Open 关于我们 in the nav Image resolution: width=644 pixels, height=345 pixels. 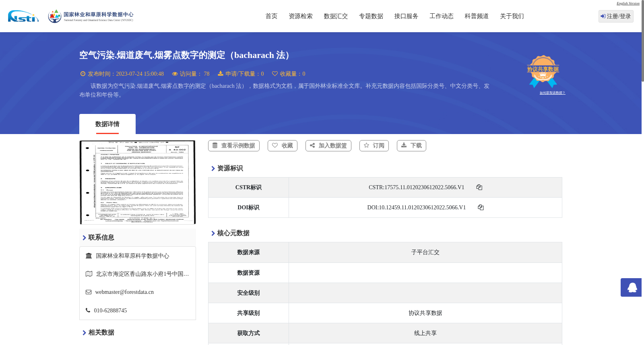coord(512,16)
